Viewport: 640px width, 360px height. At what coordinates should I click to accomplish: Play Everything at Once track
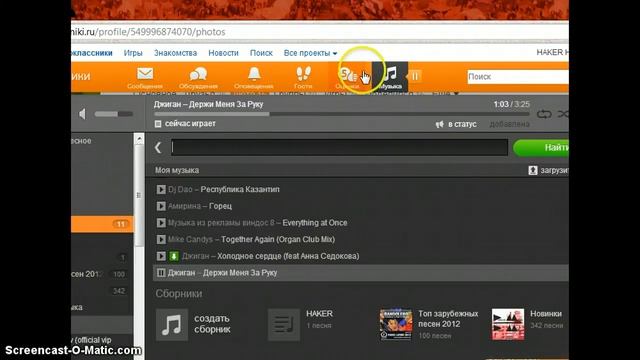161,223
